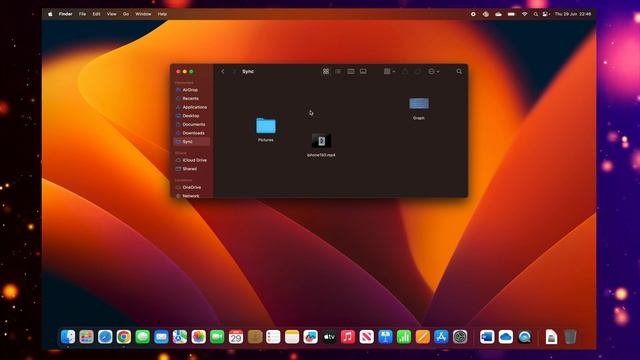Open Launchpad from the Dock
The image size is (640, 360).
click(x=87, y=337)
